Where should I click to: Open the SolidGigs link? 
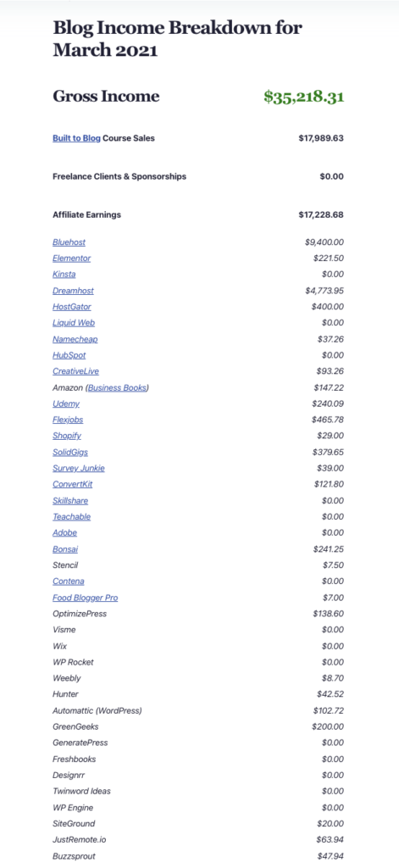click(x=70, y=452)
